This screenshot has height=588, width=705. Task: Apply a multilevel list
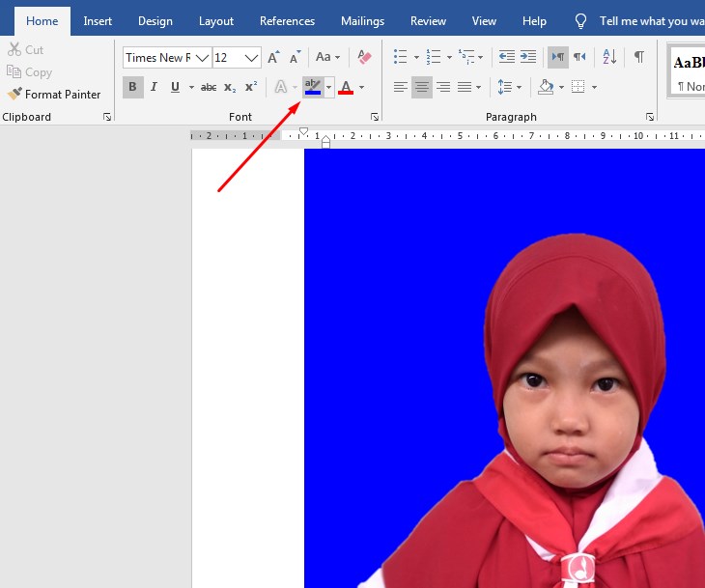click(466, 57)
